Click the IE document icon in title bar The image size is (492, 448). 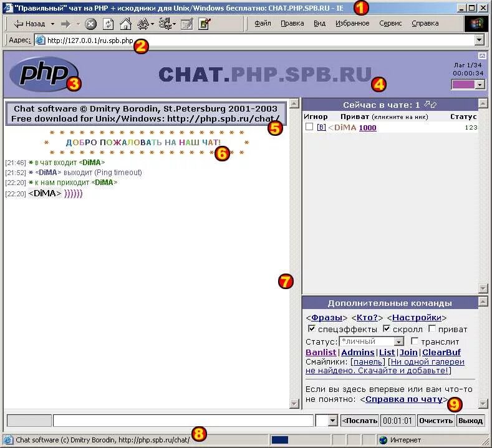(8, 7)
